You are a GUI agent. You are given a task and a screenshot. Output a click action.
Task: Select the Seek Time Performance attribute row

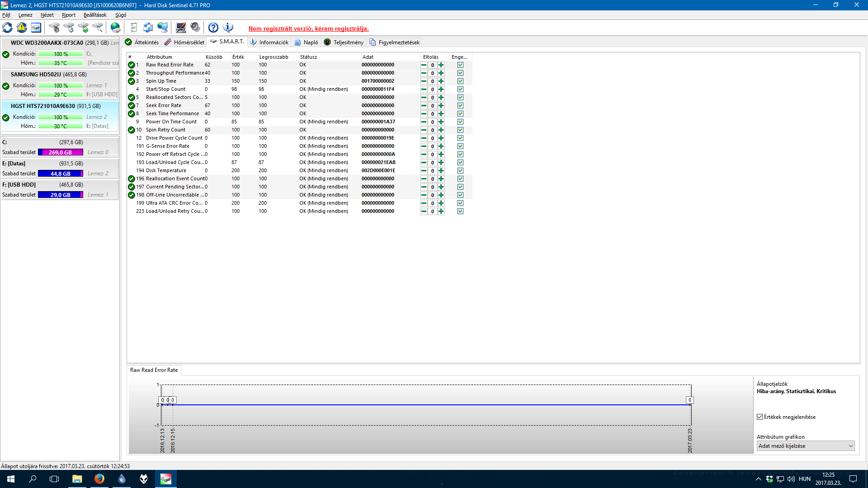298,114
